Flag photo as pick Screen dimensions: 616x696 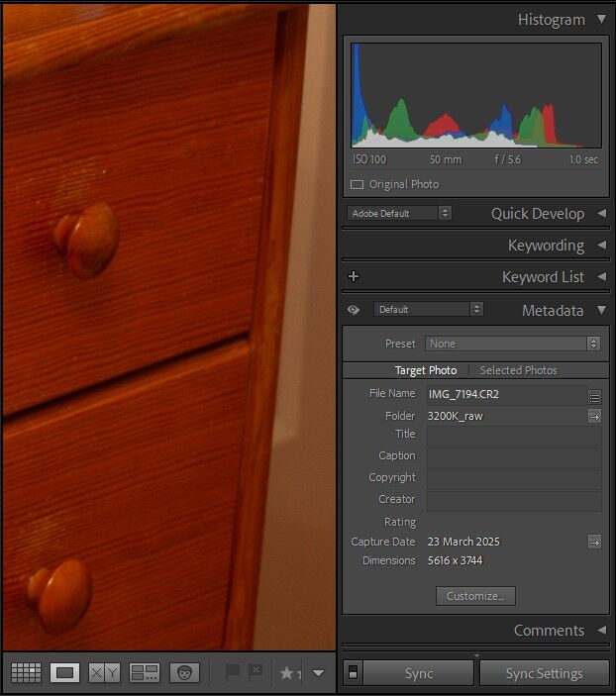(x=233, y=672)
